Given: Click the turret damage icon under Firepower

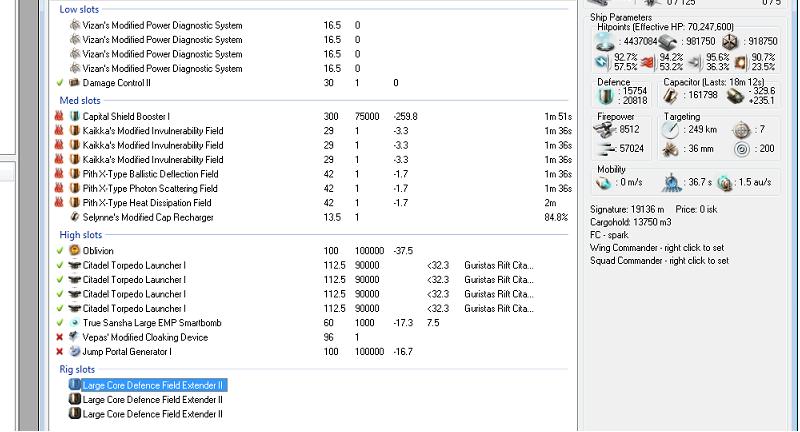Looking at the screenshot, I should coord(606,129).
